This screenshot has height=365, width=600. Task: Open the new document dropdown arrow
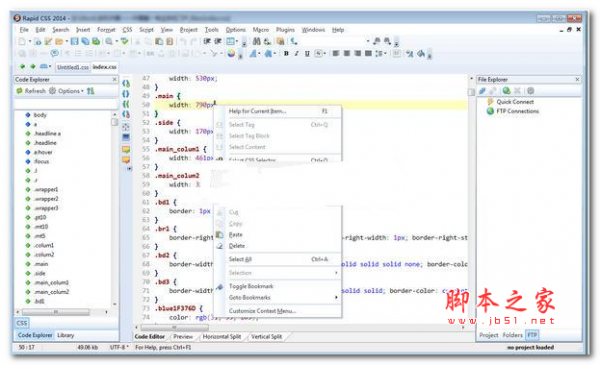click(x=29, y=41)
